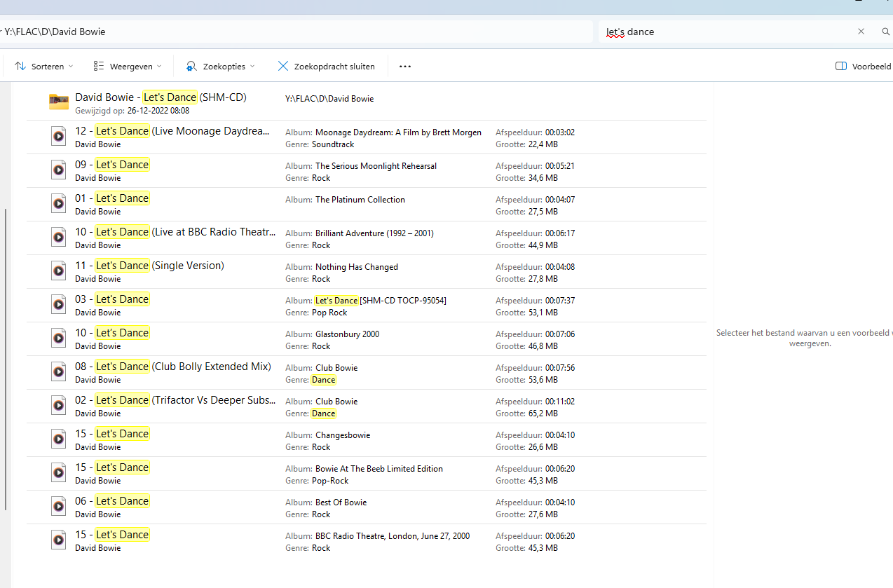Click the audio icon of the Trifactor Vs Deeper track

[x=59, y=406]
